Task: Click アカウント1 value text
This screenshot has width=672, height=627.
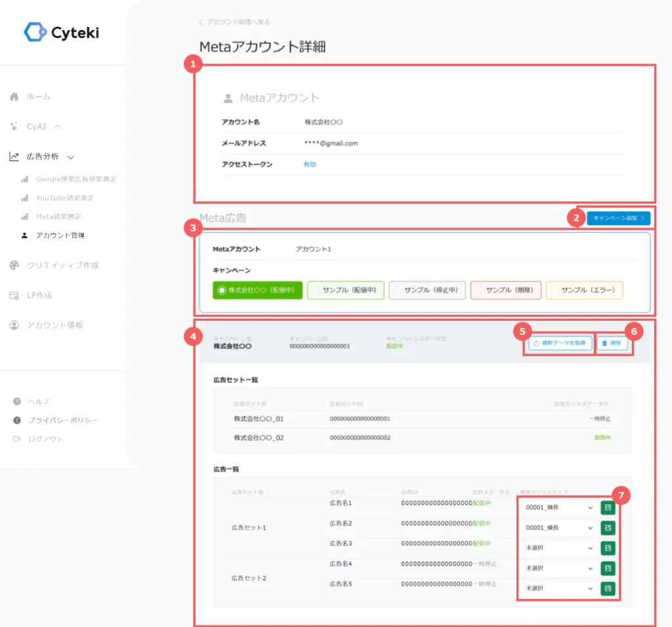Action: [x=313, y=249]
